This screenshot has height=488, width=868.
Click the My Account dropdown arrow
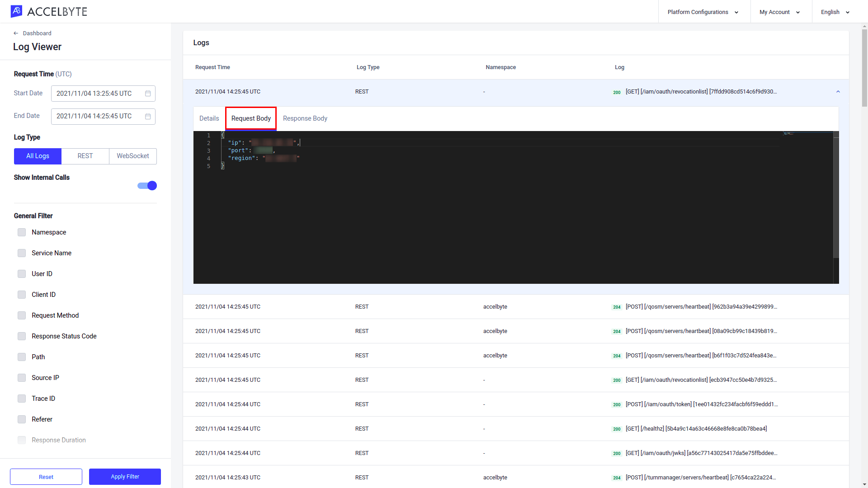pos(798,12)
